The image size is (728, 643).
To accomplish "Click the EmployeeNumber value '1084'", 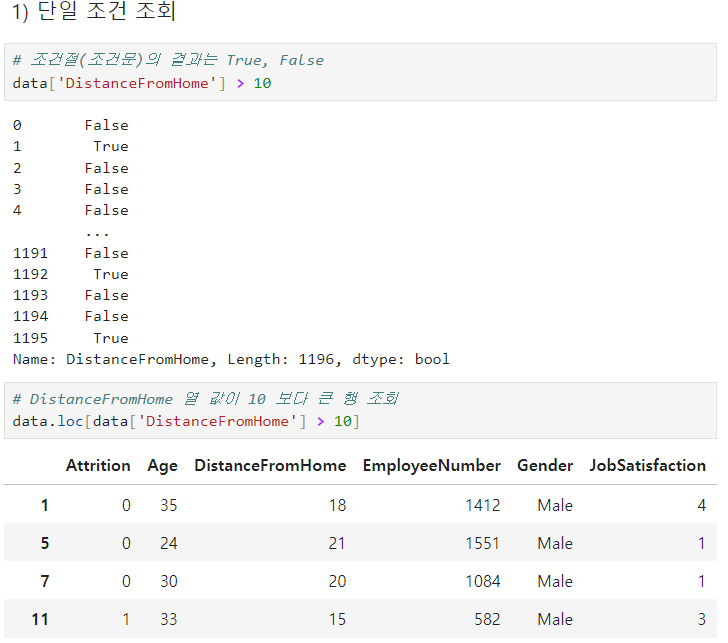I will click(483, 581).
